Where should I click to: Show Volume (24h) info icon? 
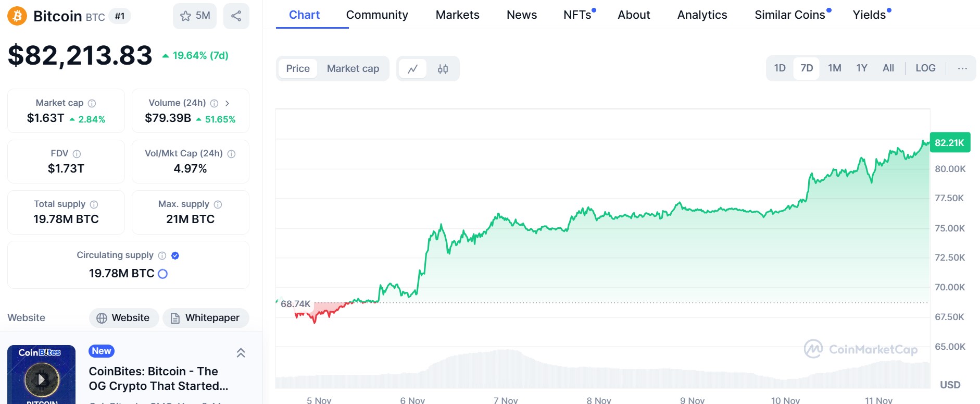(214, 103)
